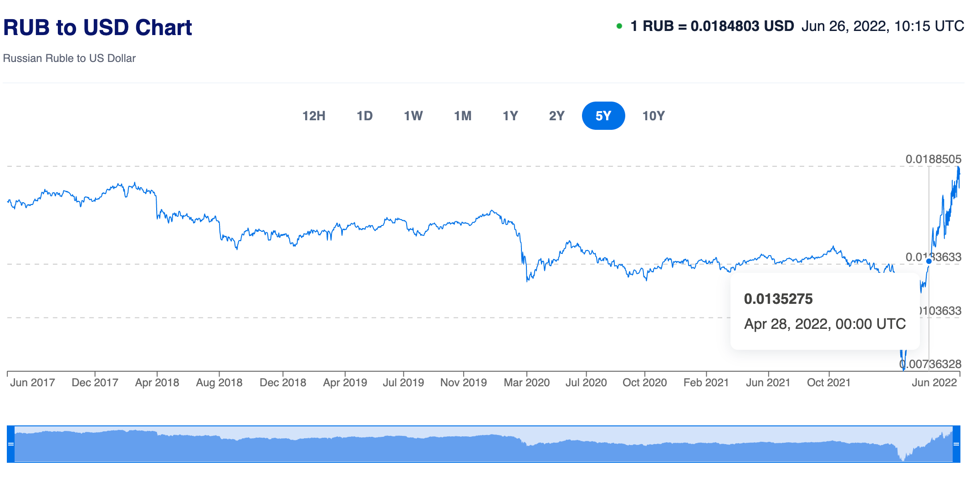980x481 pixels.
Task: Click the 1 RUB = 0.0184803 USD rate
Action: (712, 26)
